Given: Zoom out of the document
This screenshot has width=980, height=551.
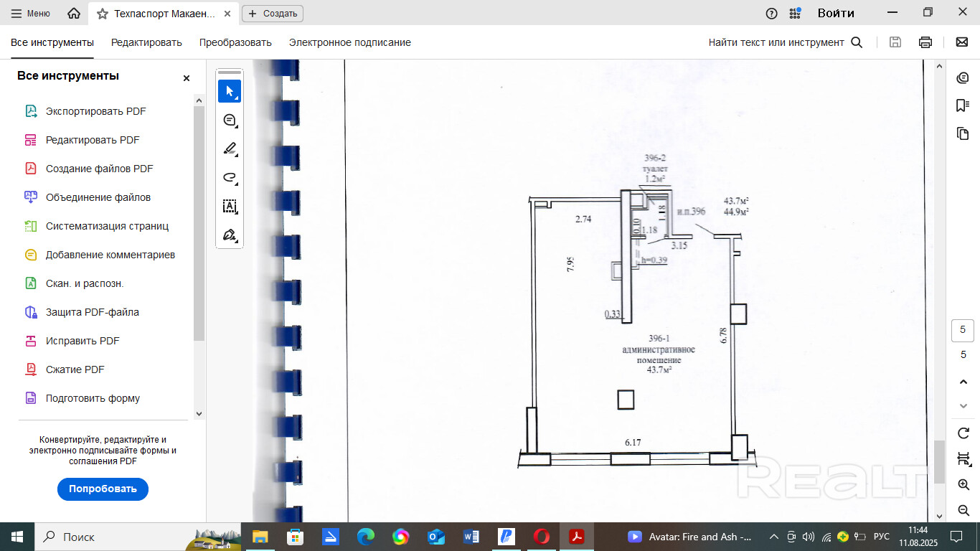Looking at the screenshot, I should [963, 510].
